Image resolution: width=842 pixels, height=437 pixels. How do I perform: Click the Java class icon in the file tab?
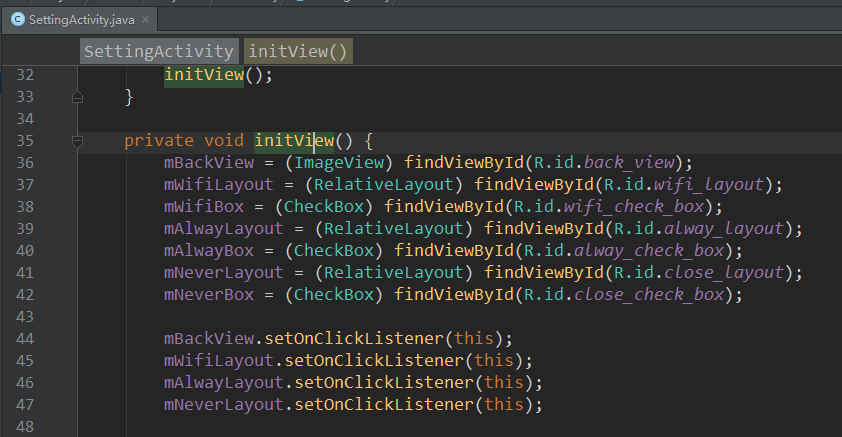[18, 19]
